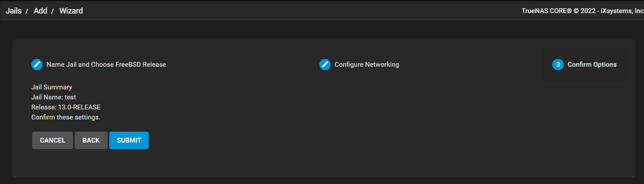Select the Confirm Options step label
Viewport: 644px width, 184px height.
point(592,65)
